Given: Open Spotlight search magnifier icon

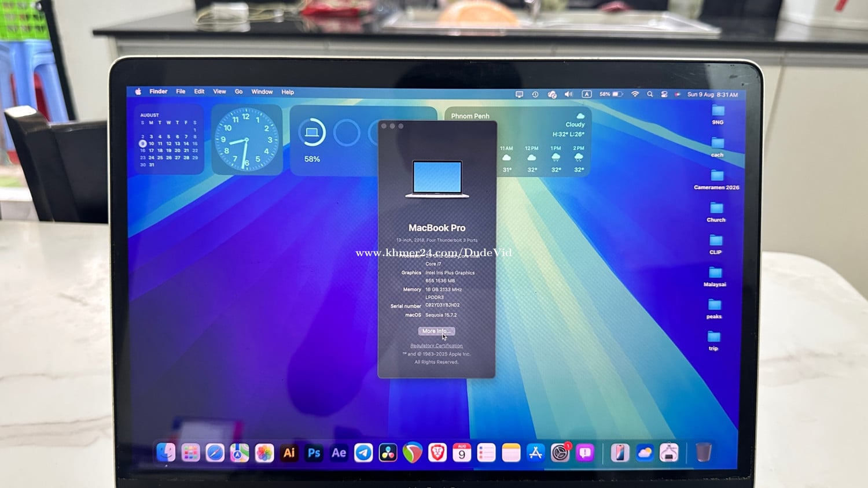Looking at the screenshot, I should click(650, 94).
